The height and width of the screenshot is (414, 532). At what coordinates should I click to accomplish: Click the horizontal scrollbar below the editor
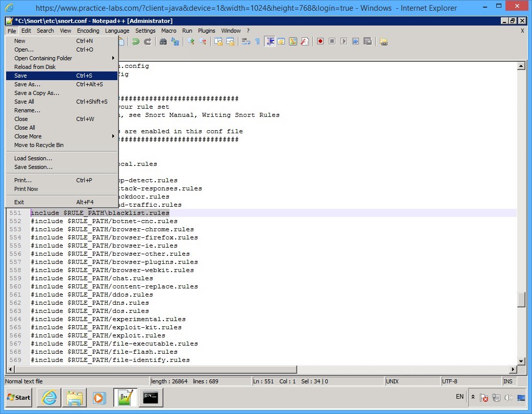(x=153, y=369)
